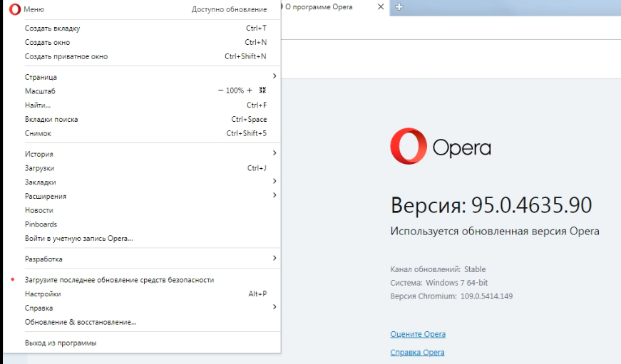Open Новости menu entry
The image size is (621, 364).
click(142, 210)
